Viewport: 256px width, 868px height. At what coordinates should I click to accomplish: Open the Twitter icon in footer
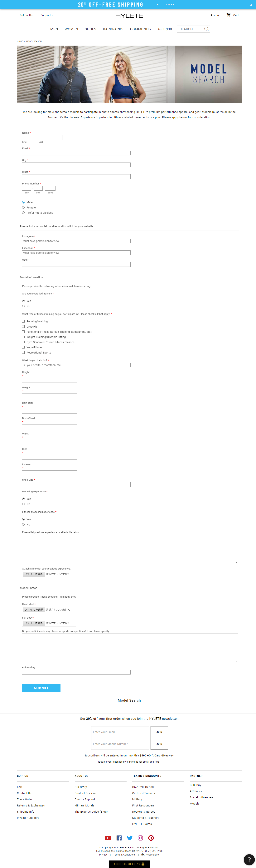pos(130,838)
